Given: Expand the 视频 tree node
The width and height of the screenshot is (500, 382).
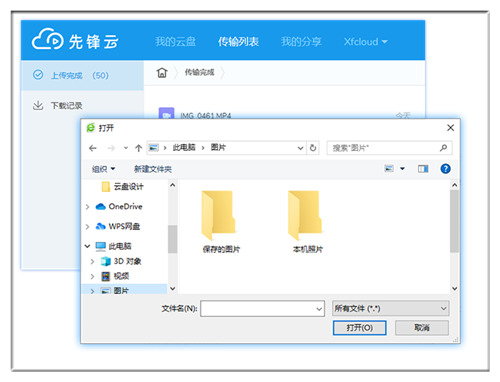Looking at the screenshot, I should tap(93, 276).
